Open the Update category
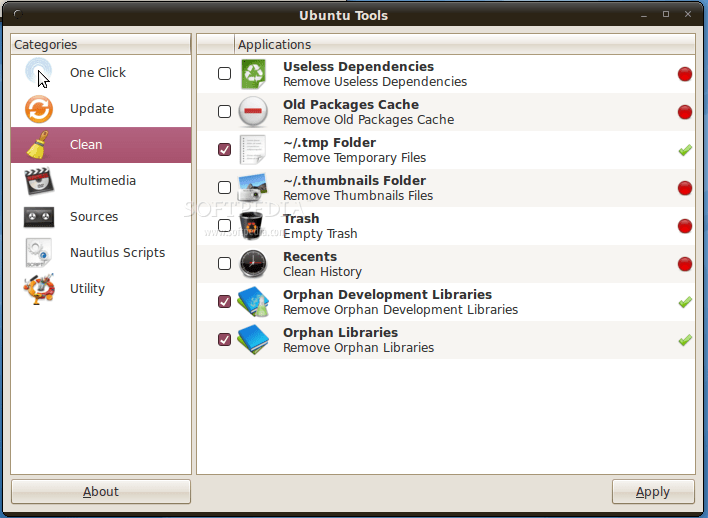 (101, 109)
